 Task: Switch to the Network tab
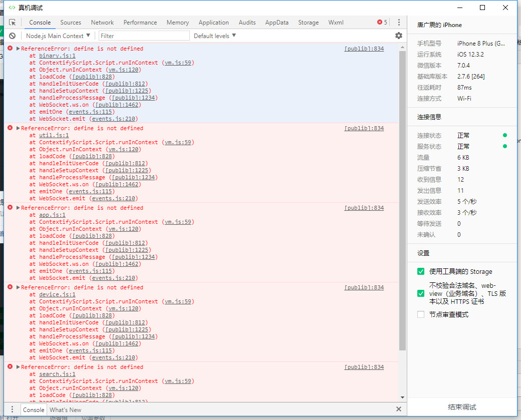(x=102, y=23)
